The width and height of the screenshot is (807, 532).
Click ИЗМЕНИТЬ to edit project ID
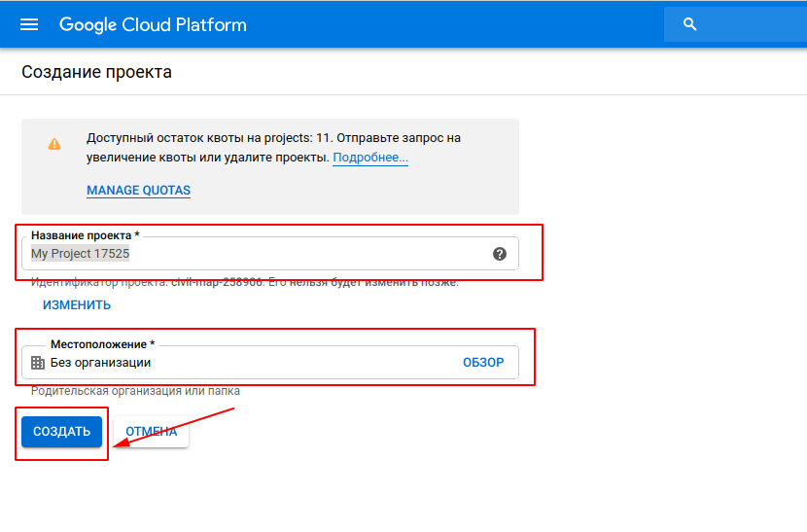[x=77, y=304]
